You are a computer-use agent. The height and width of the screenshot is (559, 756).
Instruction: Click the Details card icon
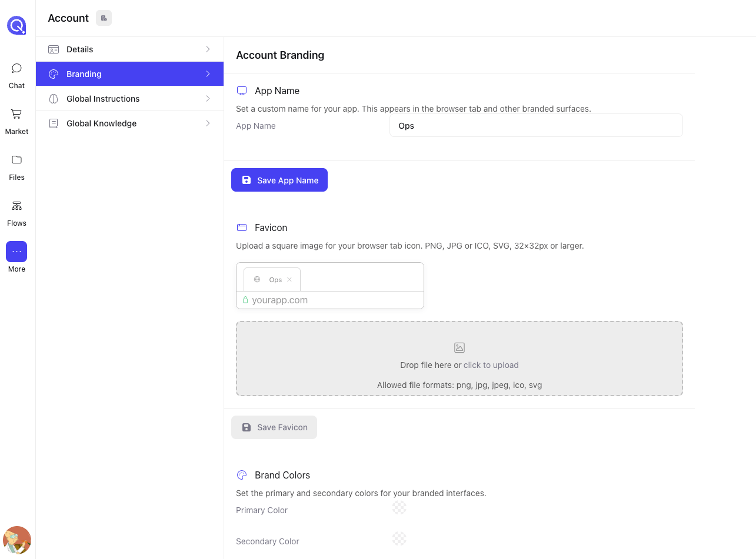(54, 49)
